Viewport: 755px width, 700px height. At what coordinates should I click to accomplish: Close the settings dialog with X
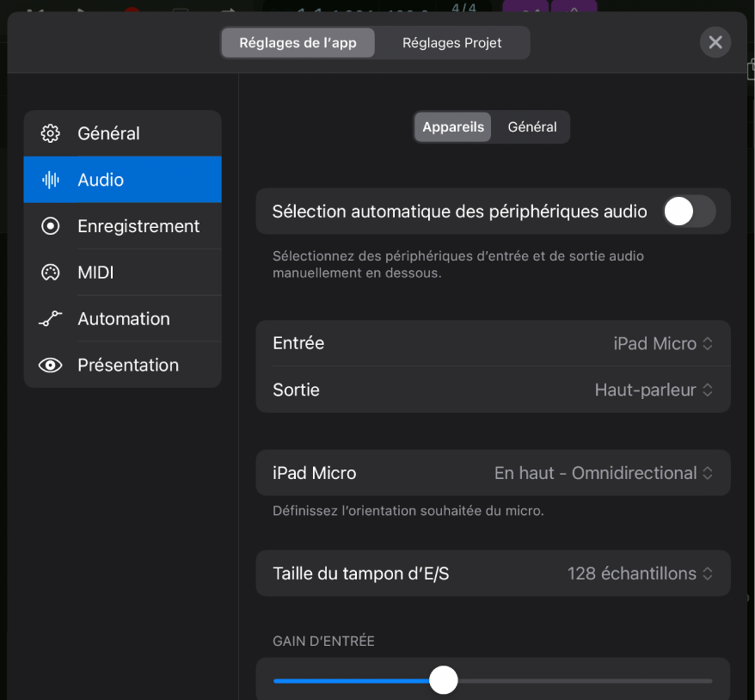(x=715, y=42)
